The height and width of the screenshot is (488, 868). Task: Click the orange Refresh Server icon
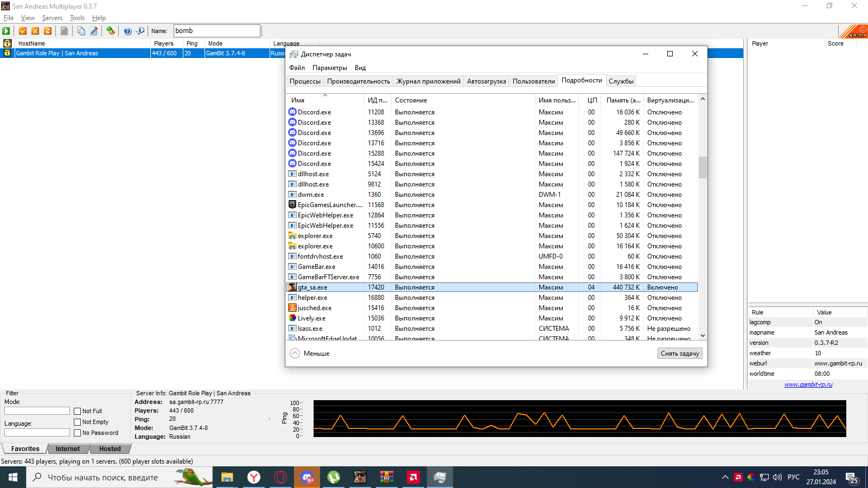click(48, 31)
